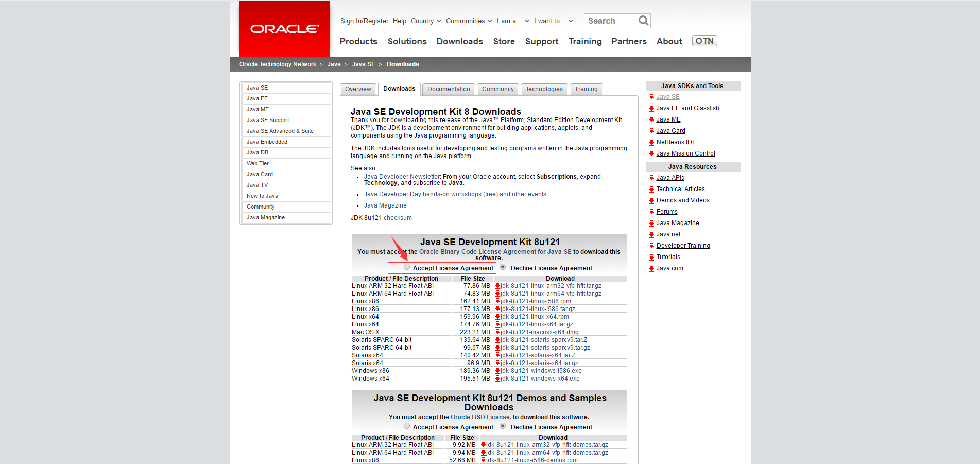Click the Oracle logo
Screen dimensions: 980x464
285,29
